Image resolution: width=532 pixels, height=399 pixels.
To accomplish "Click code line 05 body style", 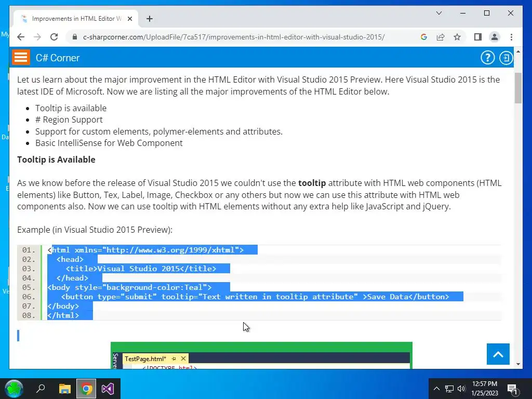I will [129, 287].
